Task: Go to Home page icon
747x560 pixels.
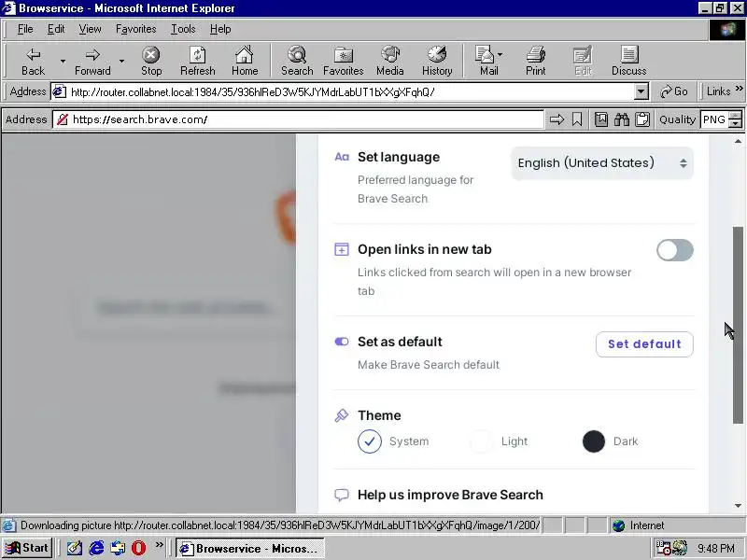Action: click(x=245, y=61)
